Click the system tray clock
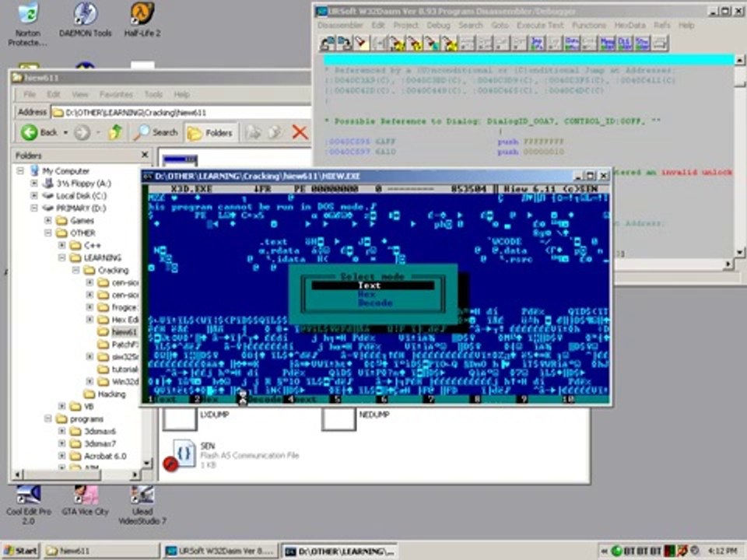This screenshot has height=560, width=747. click(x=722, y=551)
